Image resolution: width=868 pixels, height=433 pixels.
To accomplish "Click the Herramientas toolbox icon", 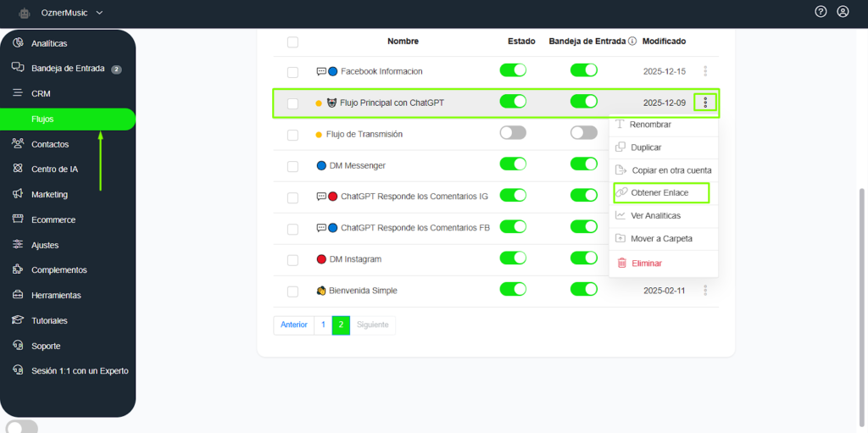I will [18, 295].
